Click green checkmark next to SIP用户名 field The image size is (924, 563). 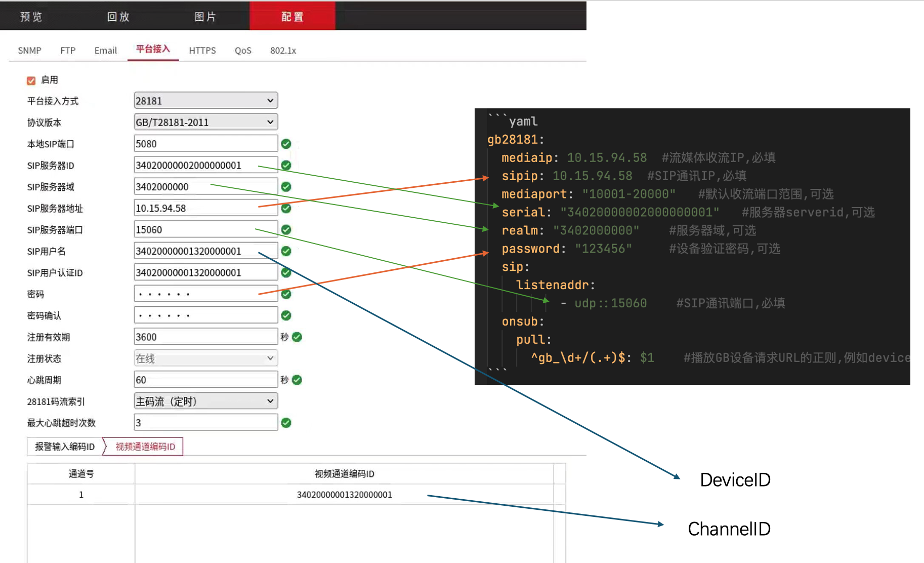tap(286, 251)
